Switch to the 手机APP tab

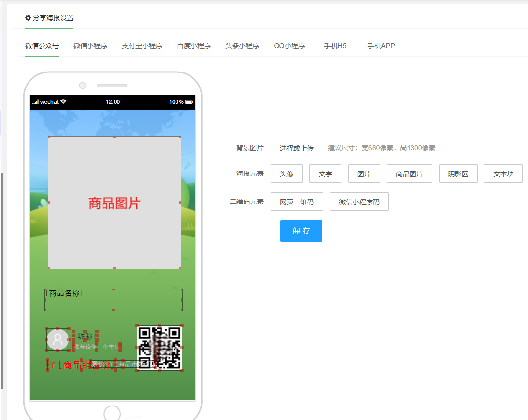[x=381, y=46]
